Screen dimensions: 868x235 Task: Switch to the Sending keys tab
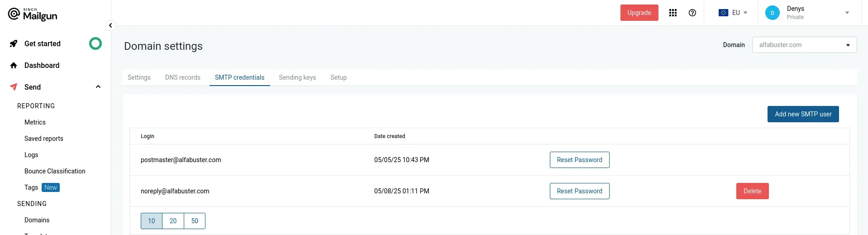pos(297,77)
